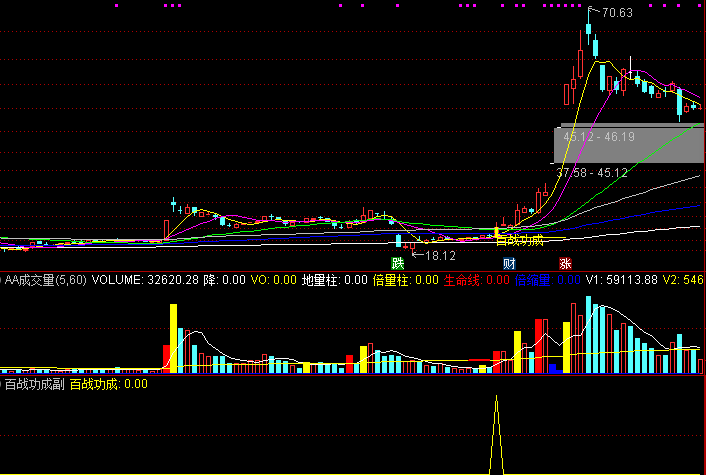Click the blue 倍缩量: 0.00 readout
The width and height of the screenshot is (706, 475).
point(548,280)
